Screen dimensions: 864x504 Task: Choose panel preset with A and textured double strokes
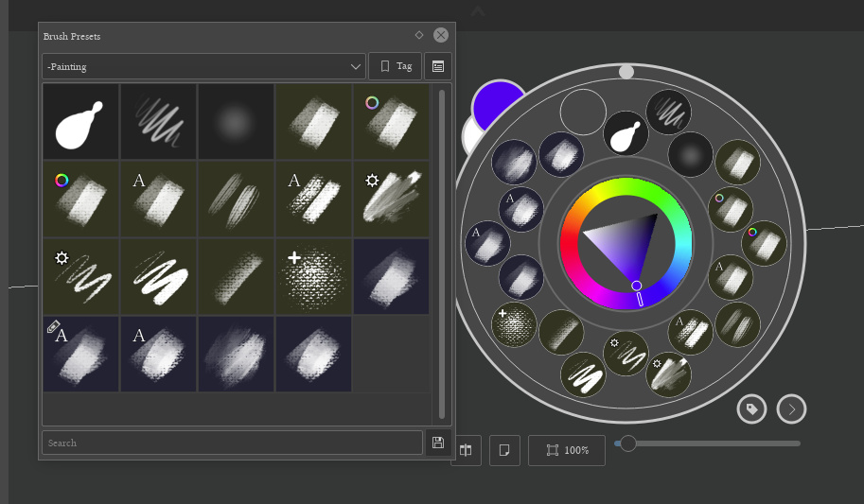(314, 199)
